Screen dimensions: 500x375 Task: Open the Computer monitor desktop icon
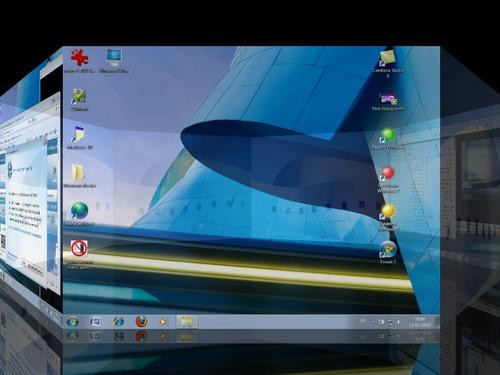click(114, 58)
